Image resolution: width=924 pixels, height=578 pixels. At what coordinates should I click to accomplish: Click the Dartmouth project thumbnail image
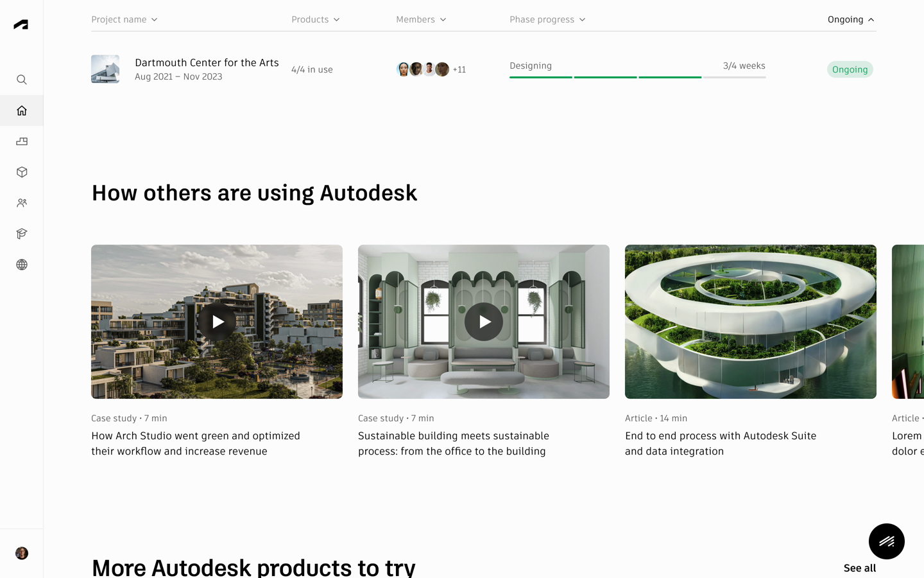pos(105,69)
